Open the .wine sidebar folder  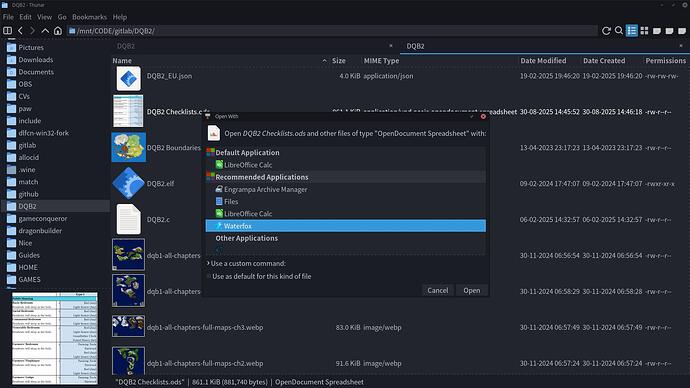point(27,169)
